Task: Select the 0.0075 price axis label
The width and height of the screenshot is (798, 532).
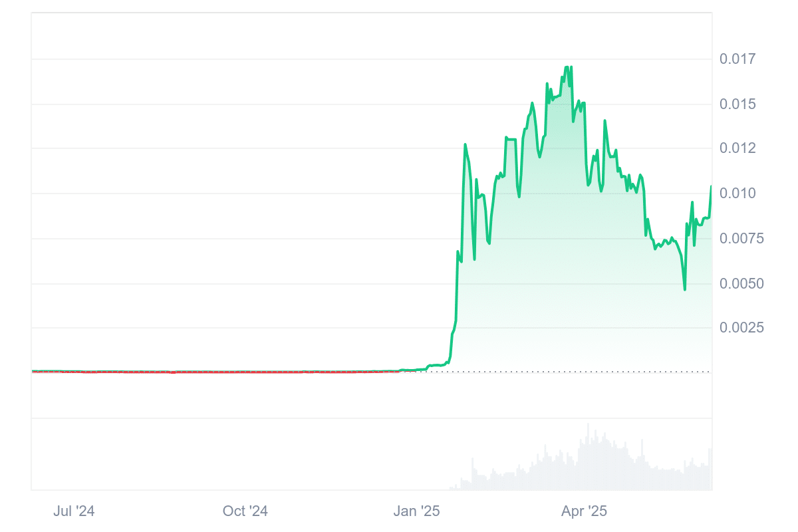Action: click(741, 239)
